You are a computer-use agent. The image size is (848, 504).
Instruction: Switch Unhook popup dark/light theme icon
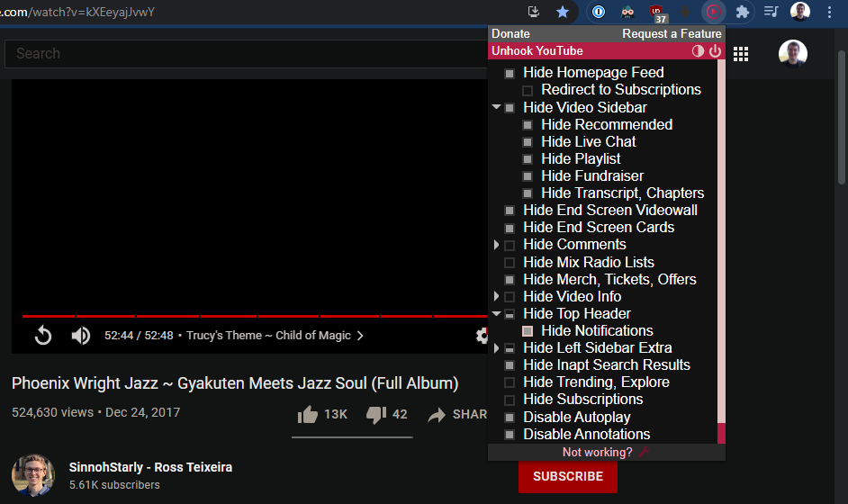point(698,51)
